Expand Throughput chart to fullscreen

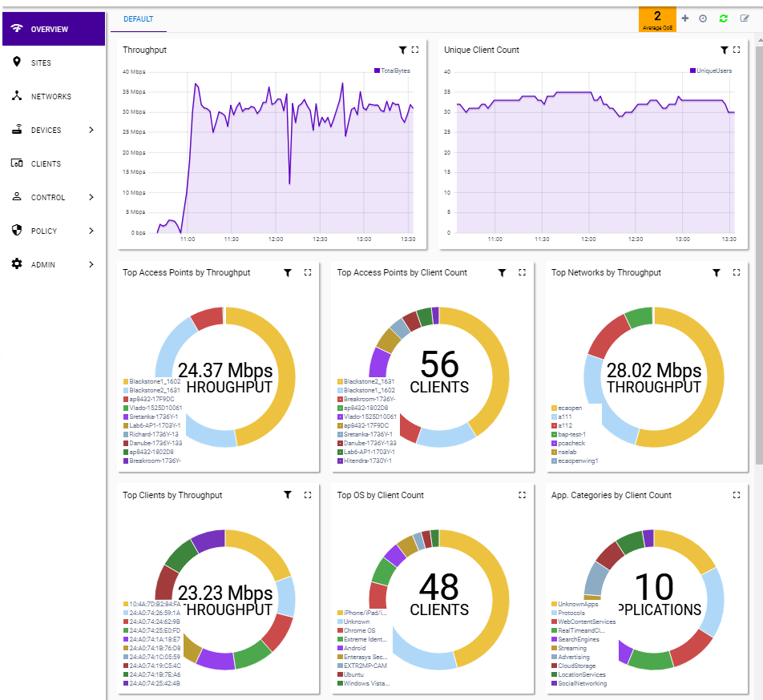click(x=415, y=50)
